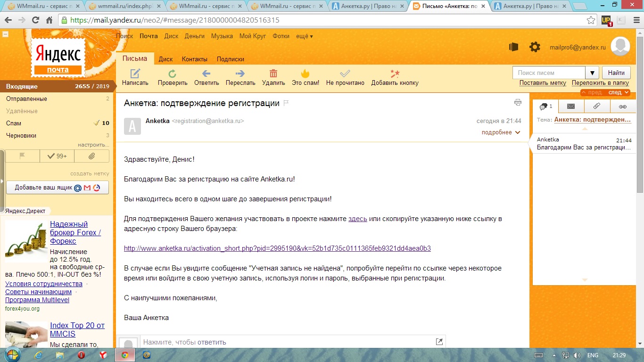Image resolution: width=644 pixels, height=362 pixels.
Task: Reload the page in the browser
Action: point(35,20)
